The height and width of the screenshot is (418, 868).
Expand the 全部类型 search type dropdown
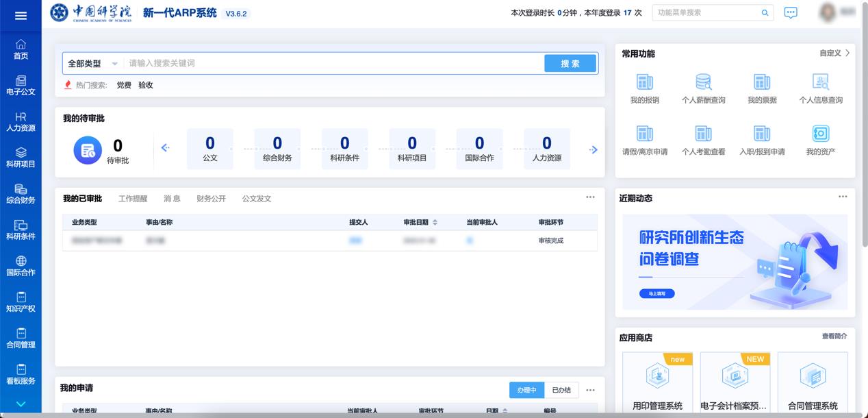point(92,64)
